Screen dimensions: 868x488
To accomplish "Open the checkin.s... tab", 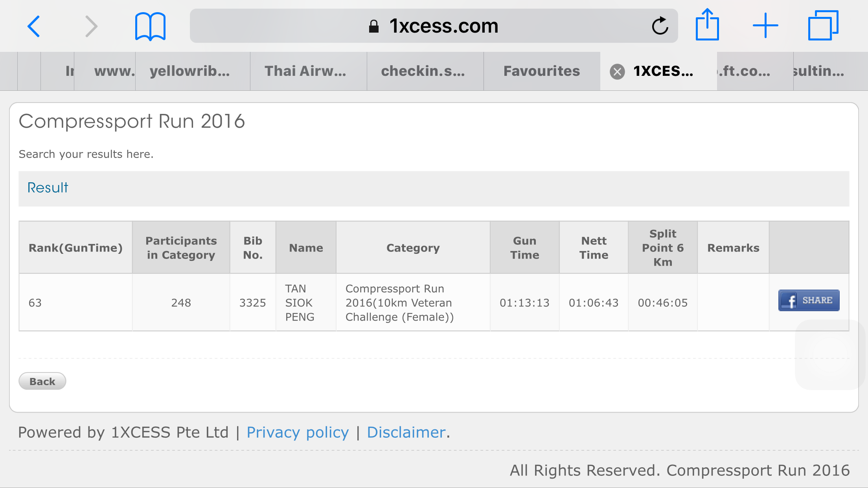I will pos(423,71).
